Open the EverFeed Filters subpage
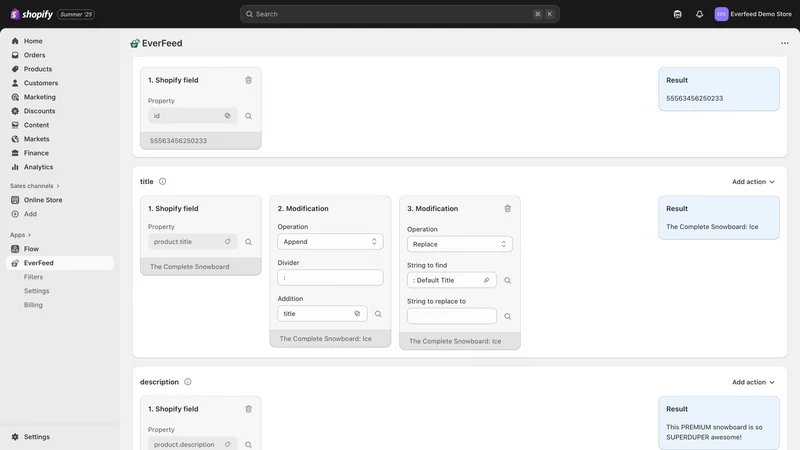This screenshot has width=800, height=450. (33, 277)
